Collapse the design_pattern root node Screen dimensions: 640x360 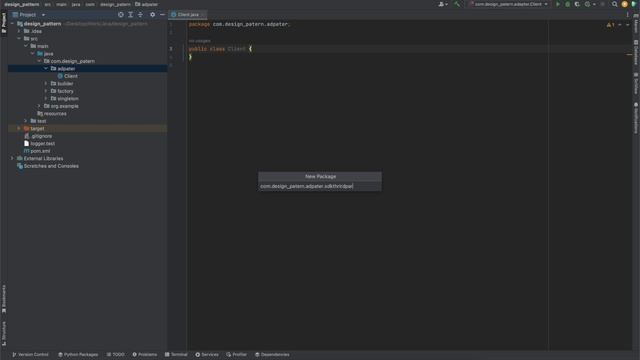click(12, 24)
